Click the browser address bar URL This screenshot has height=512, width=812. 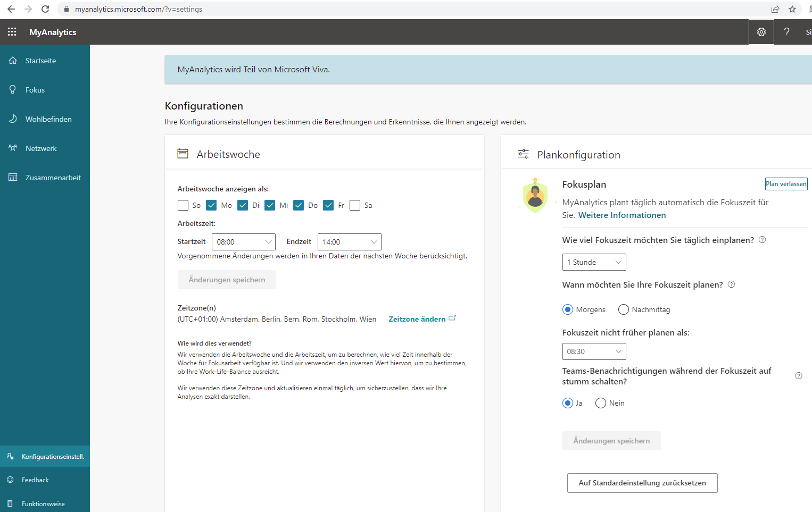point(138,9)
